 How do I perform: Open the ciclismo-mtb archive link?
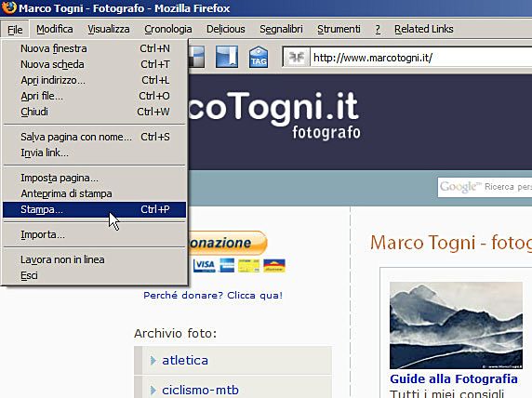200,391
